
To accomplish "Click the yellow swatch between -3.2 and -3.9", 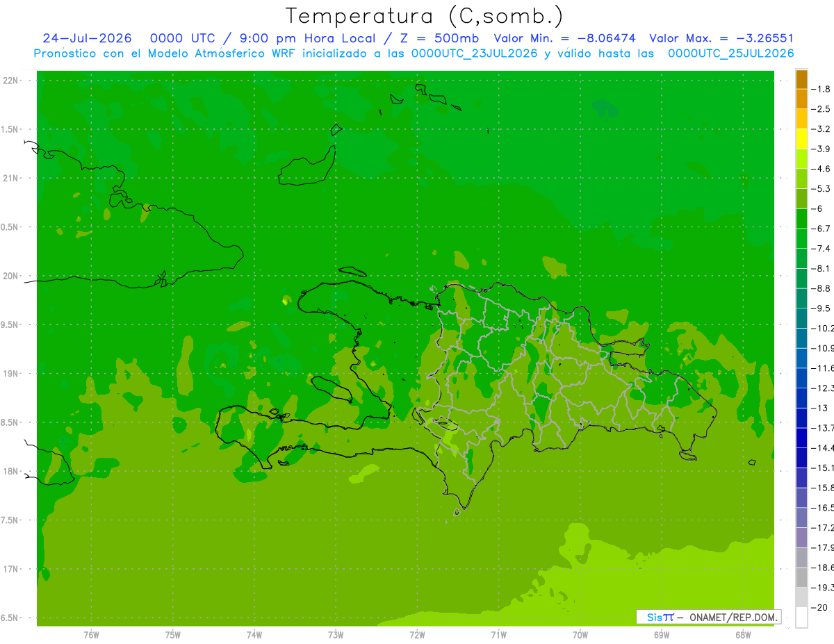I will (801, 139).
